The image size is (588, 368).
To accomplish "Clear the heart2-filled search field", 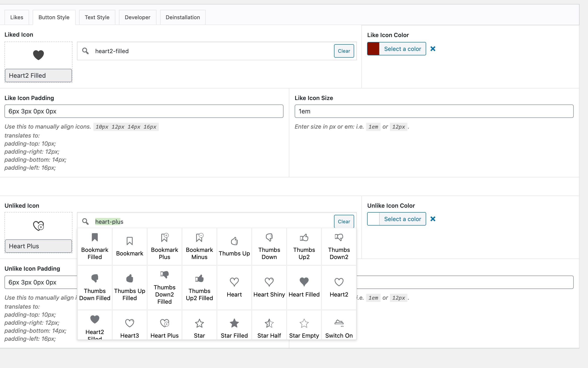I will point(344,51).
